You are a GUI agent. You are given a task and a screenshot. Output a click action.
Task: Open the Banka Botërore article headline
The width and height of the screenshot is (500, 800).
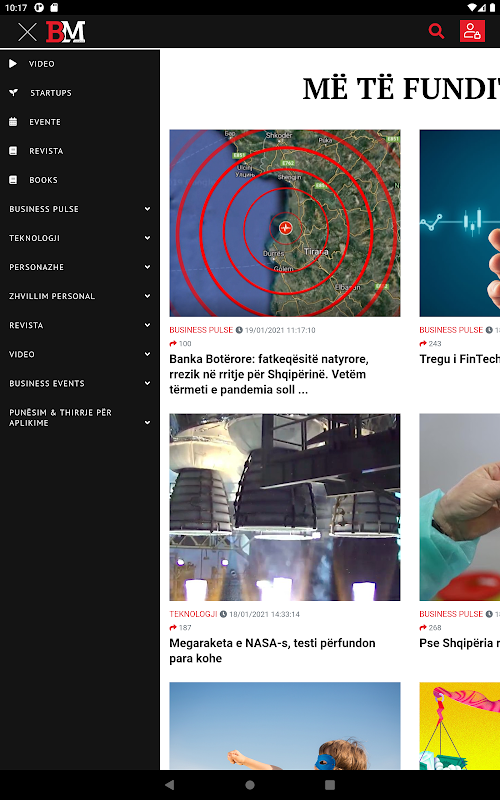tap(269, 374)
